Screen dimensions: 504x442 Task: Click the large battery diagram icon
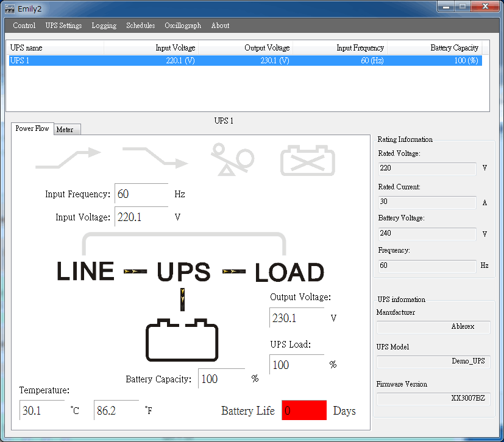[182, 340]
